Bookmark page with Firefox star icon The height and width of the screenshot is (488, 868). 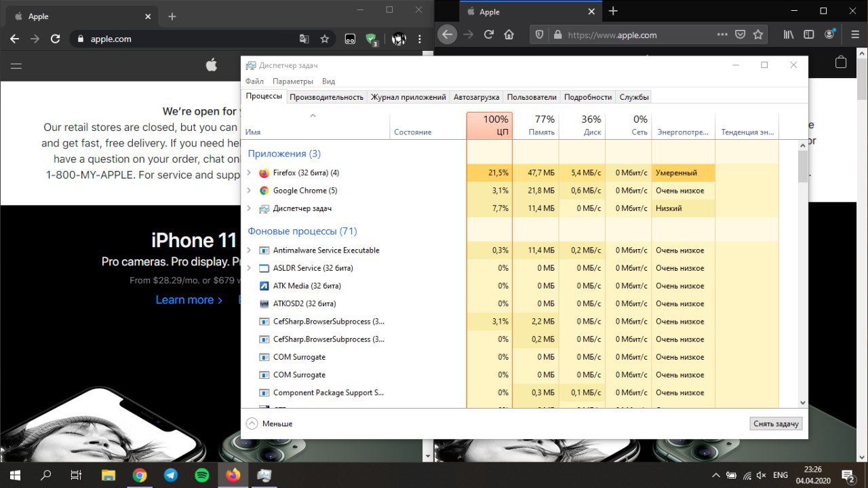[758, 34]
